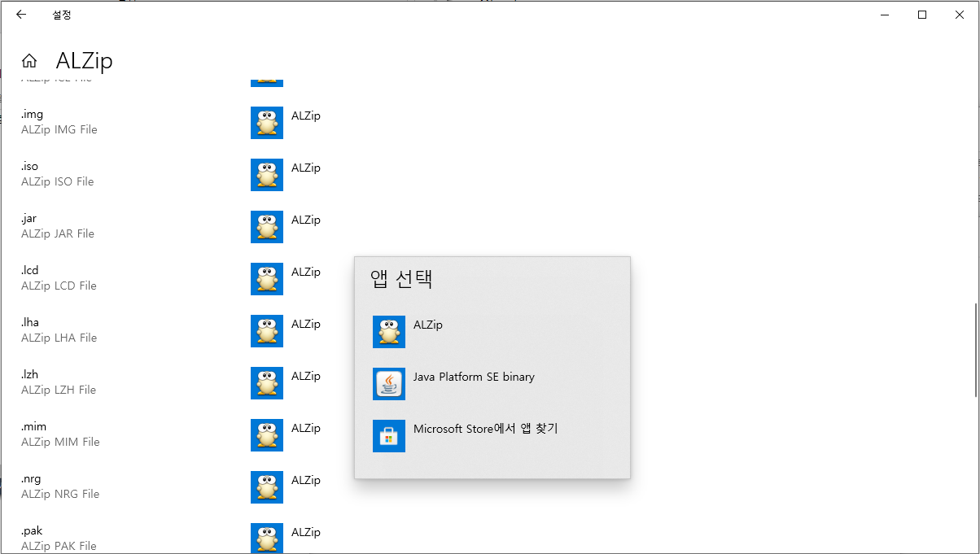Click the ALZip ISO File description
Image resolution: width=980 pixels, height=554 pixels.
[x=57, y=181]
